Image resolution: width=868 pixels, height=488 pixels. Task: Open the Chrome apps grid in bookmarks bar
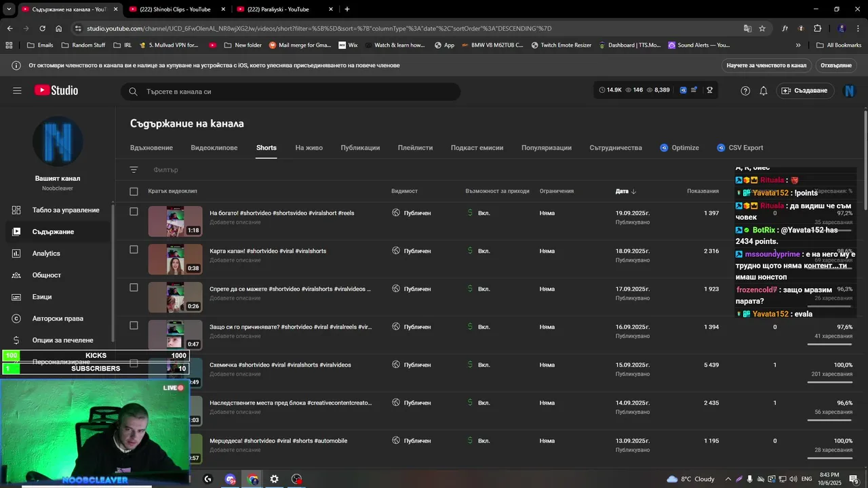[x=9, y=45]
